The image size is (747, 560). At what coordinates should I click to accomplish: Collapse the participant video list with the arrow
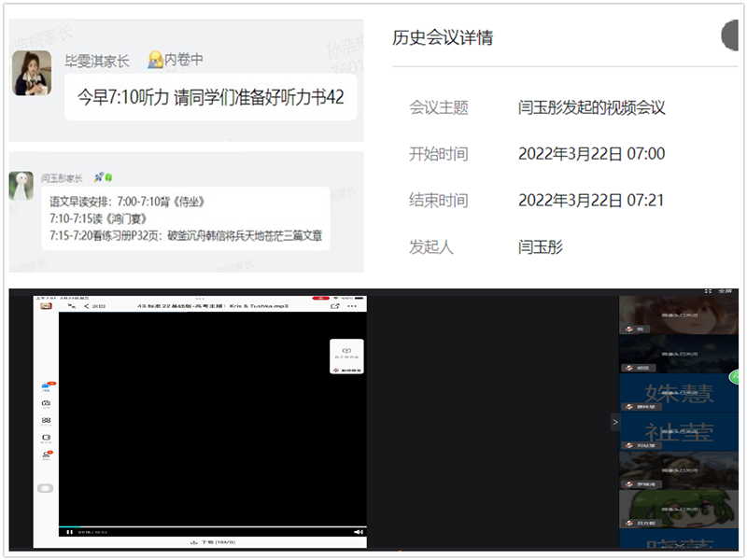point(614,423)
